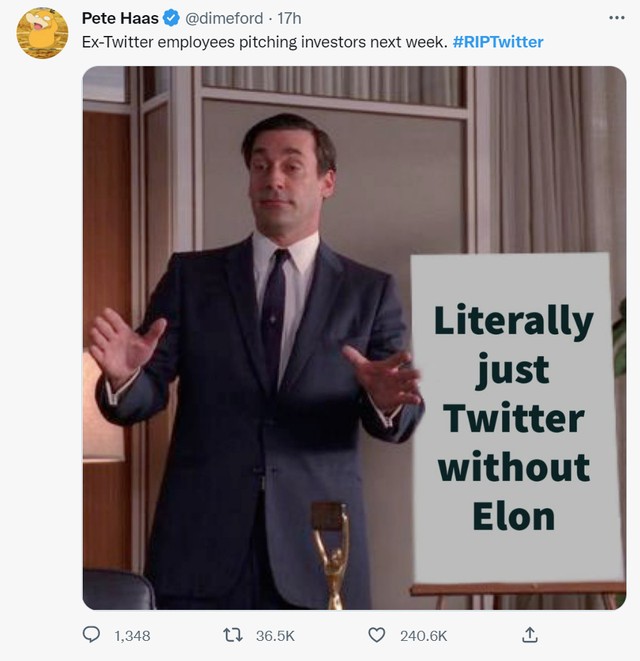Click the 1,348 replies count

132,635
